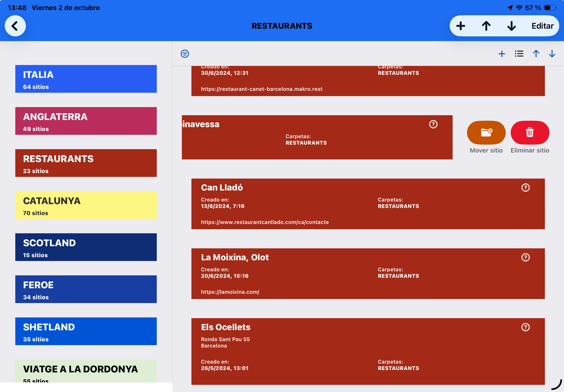Tap the blue down arrow above sites
This screenshot has width=564, height=392.
click(x=552, y=54)
